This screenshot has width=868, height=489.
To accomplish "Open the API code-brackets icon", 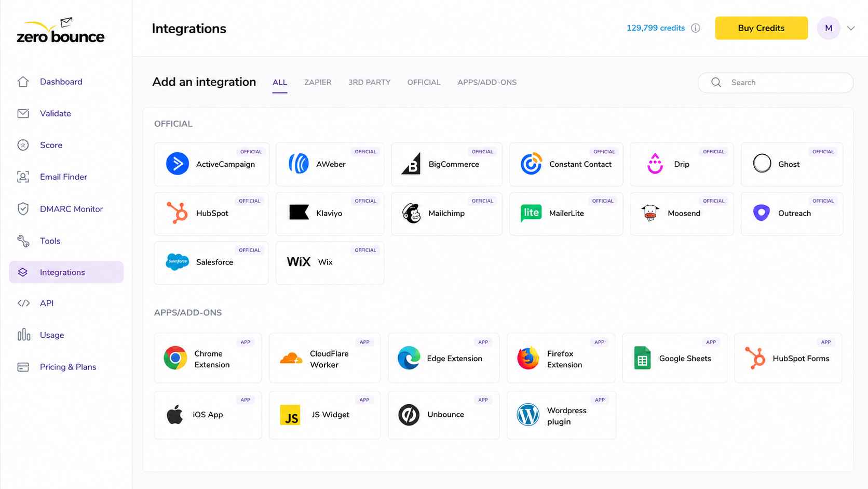I will (x=23, y=303).
